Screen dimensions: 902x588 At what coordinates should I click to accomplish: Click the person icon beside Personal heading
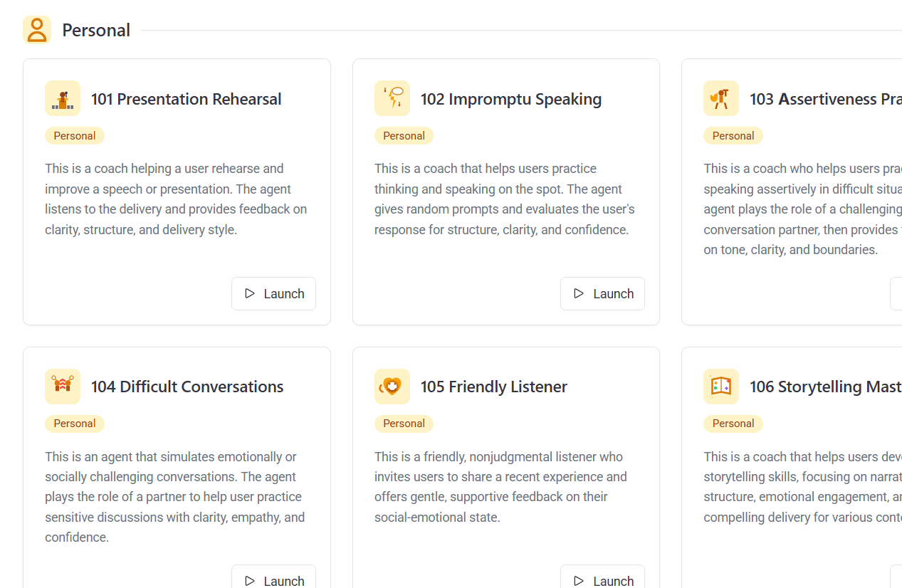[36, 29]
